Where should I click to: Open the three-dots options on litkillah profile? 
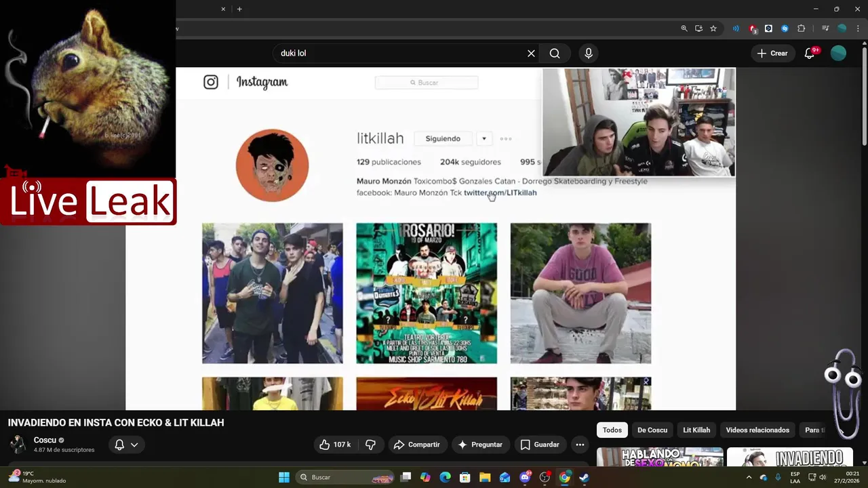(x=506, y=139)
